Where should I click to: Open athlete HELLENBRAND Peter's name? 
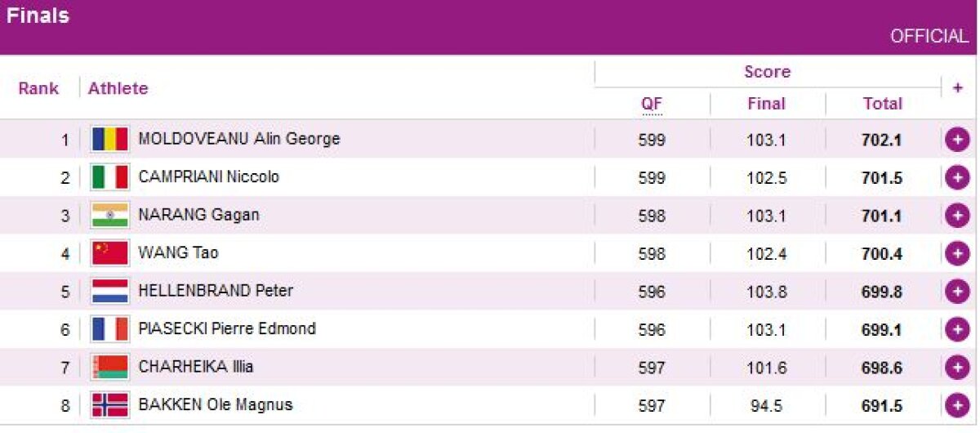tap(216, 291)
